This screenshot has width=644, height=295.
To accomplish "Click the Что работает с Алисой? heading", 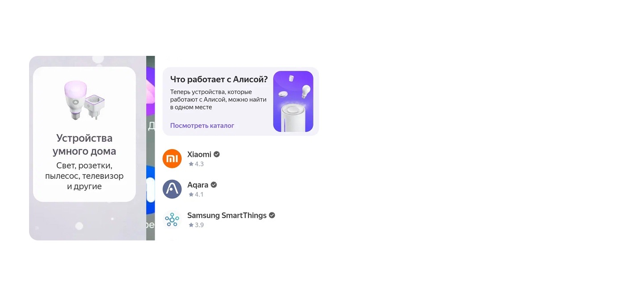I will click(x=219, y=80).
